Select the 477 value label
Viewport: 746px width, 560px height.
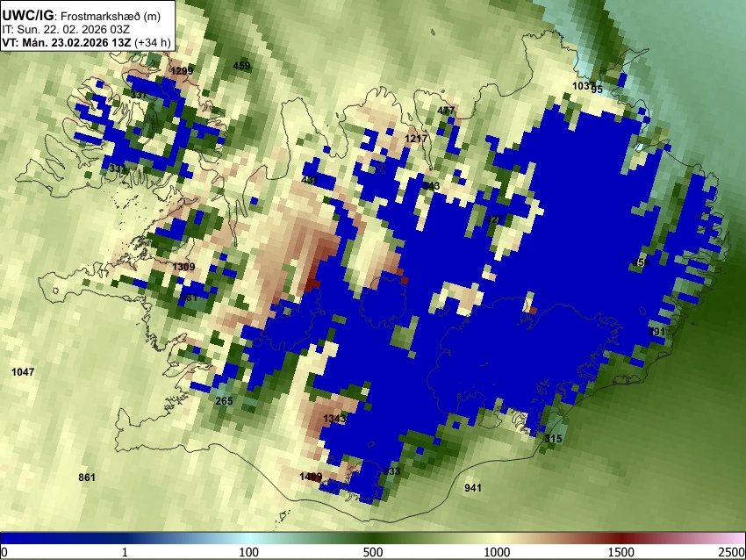(446, 111)
